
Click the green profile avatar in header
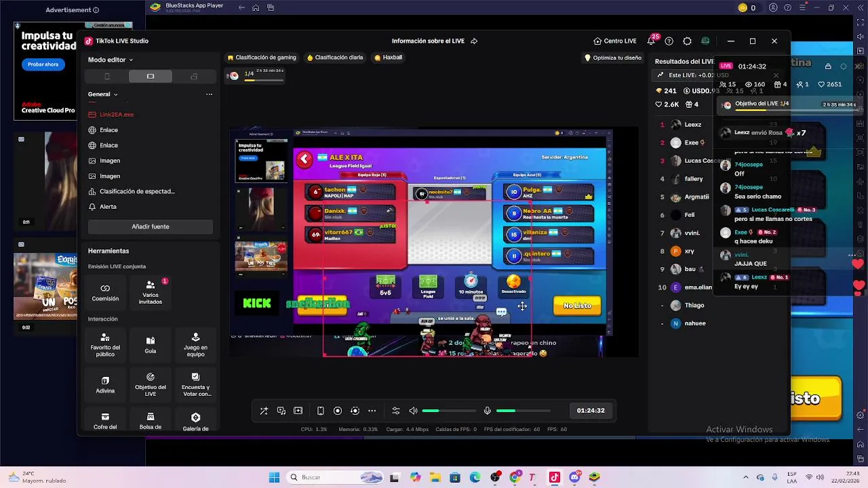click(x=705, y=41)
